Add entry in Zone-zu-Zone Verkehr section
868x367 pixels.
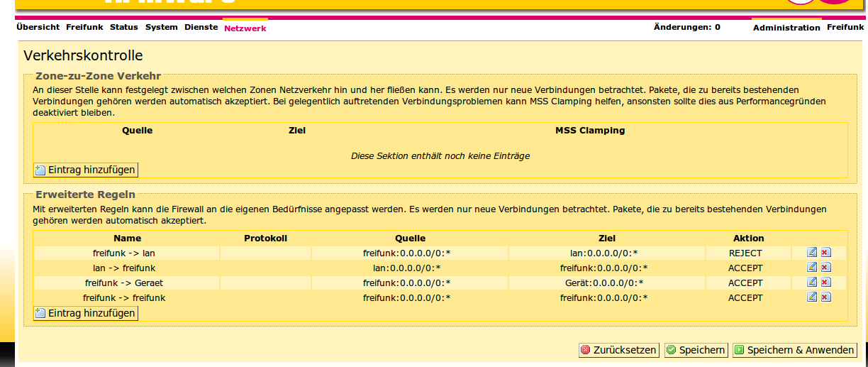coord(85,170)
